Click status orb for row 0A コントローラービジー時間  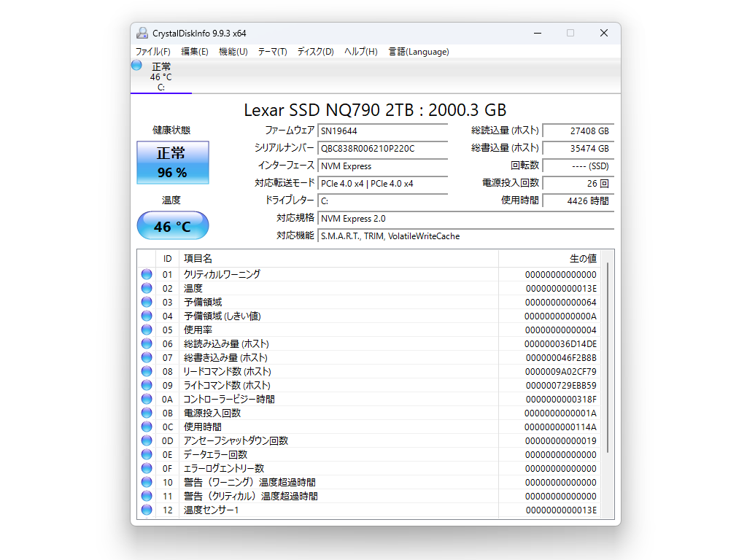click(147, 399)
